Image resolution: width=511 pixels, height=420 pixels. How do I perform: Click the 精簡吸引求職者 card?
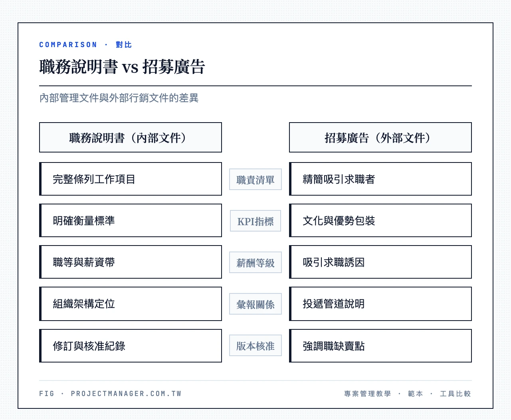tap(380, 179)
